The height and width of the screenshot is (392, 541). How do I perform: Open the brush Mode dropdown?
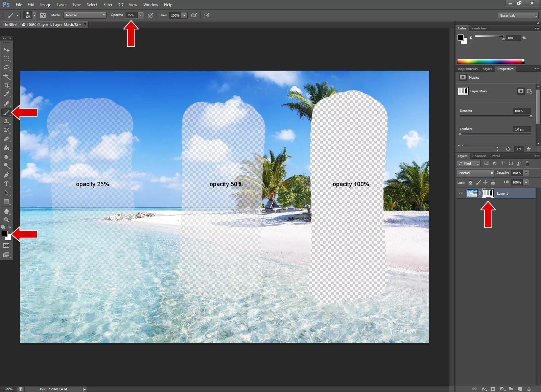pos(85,15)
